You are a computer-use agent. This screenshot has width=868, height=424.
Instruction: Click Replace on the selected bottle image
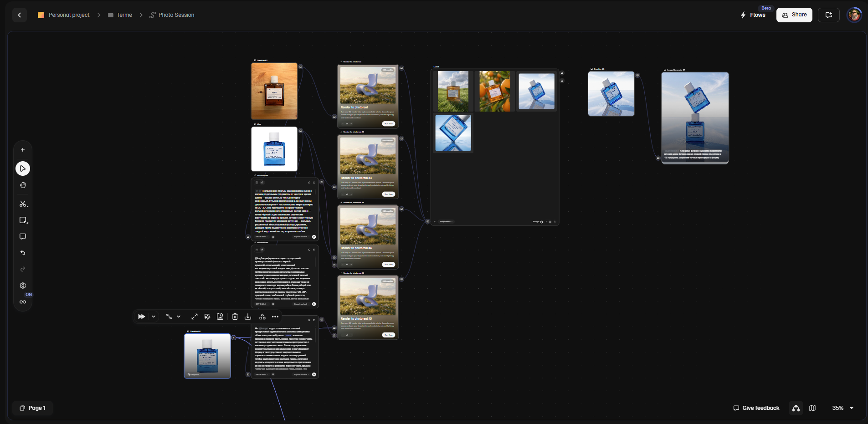(x=194, y=374)
